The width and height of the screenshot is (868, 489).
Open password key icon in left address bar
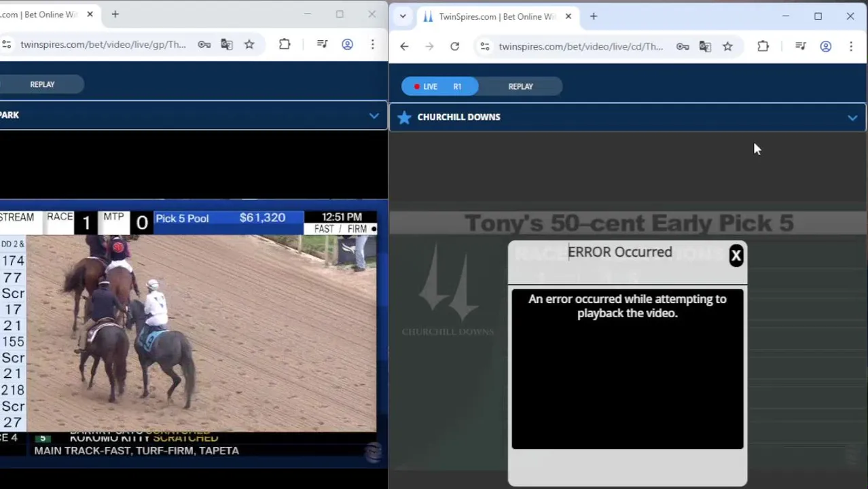[204, 44]
